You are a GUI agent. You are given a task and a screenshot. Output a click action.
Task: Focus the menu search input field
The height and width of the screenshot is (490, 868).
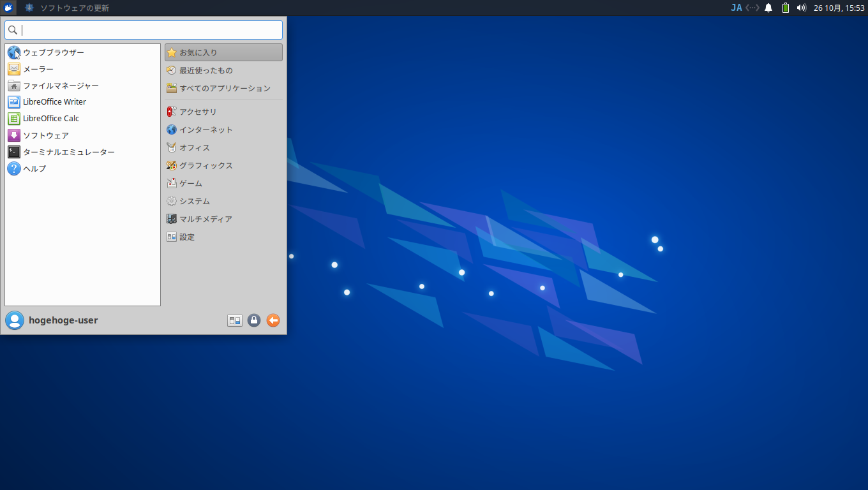tap(144, 30)
